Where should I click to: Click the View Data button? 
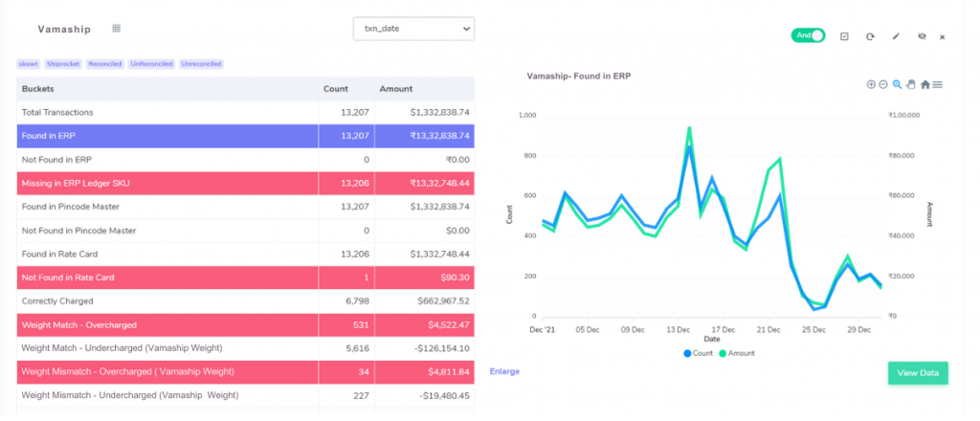[918, 373]
